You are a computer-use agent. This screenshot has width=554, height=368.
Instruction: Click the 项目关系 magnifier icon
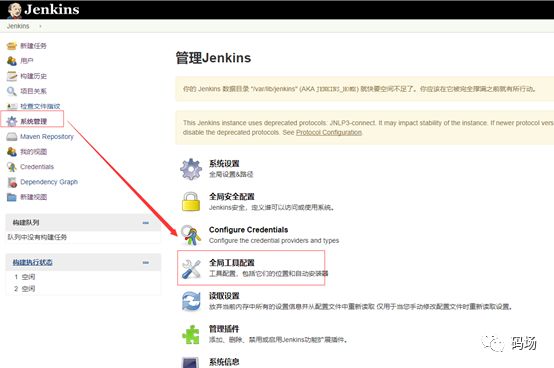tap(12, 91)
